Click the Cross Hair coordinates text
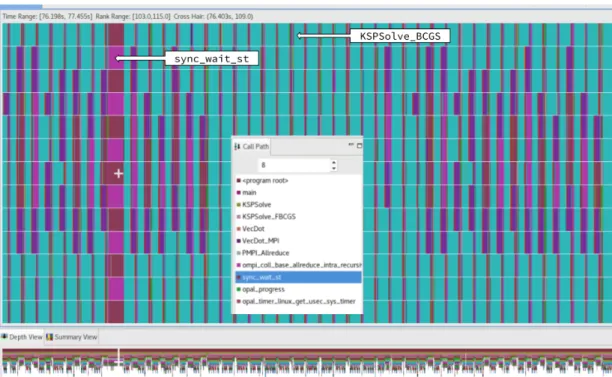Viewport: 612px width, 377px height. (213, 16)
